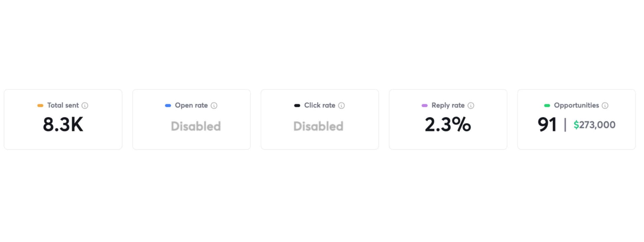The height and width of the screenshot is (242, 644).
Task: Select the blue Open rate color indicator
Action: (x=168, y=105)
